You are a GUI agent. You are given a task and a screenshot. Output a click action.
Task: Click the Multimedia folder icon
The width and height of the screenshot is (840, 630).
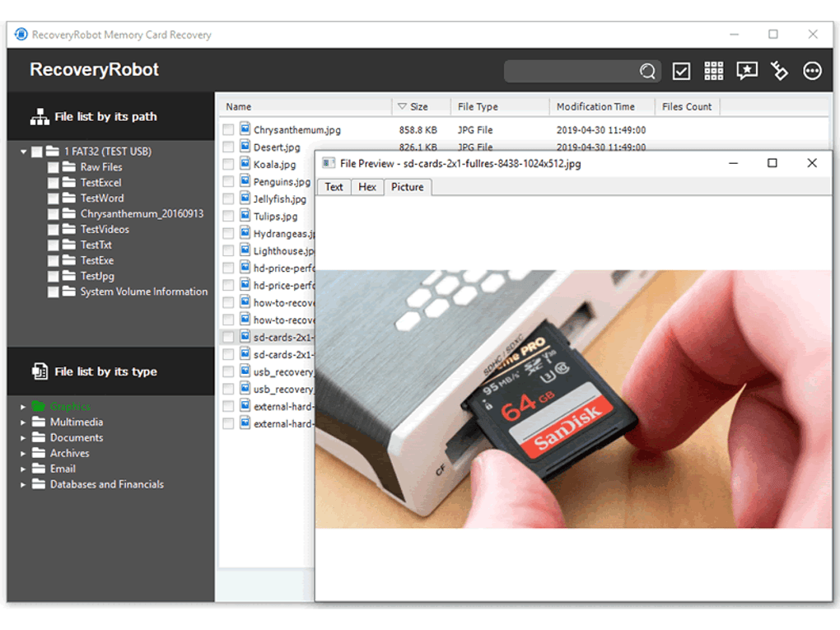[x=39, y=422]
